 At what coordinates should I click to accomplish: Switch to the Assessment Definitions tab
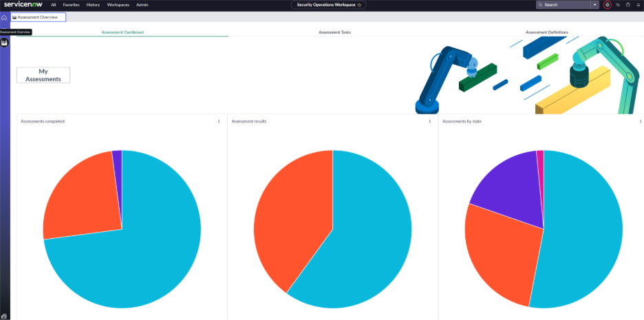tap(547, 32)
